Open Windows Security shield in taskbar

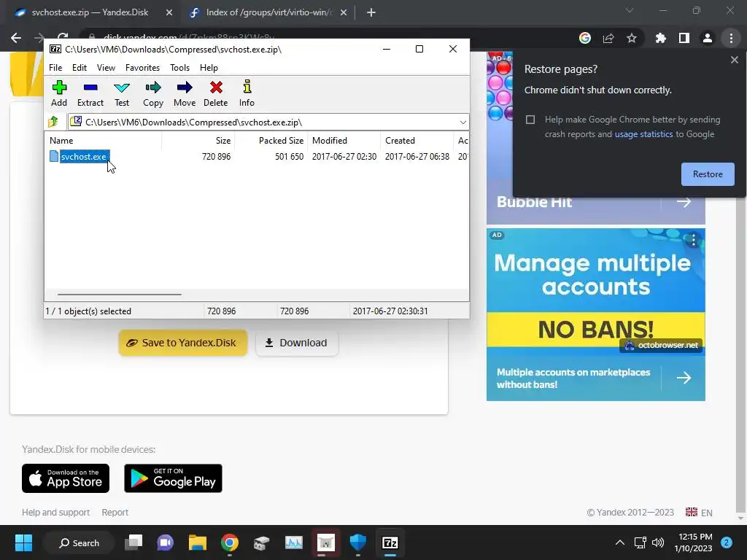coord(357,542)
